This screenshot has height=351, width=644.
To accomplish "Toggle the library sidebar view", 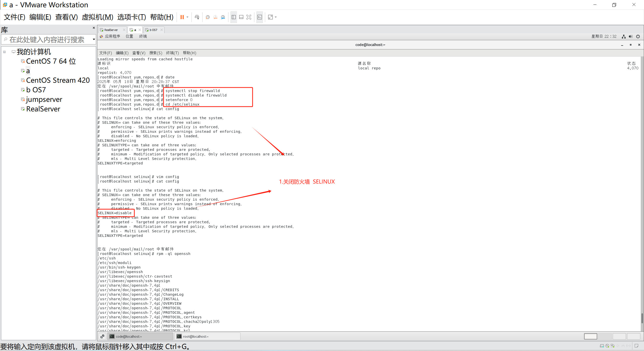I will pos(234,17).
